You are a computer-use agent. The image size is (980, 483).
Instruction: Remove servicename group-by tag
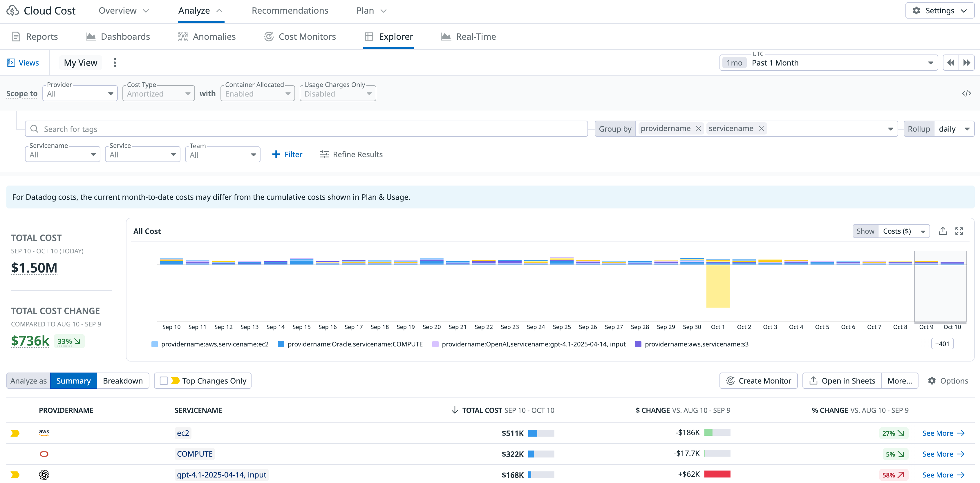click(761, 128)
